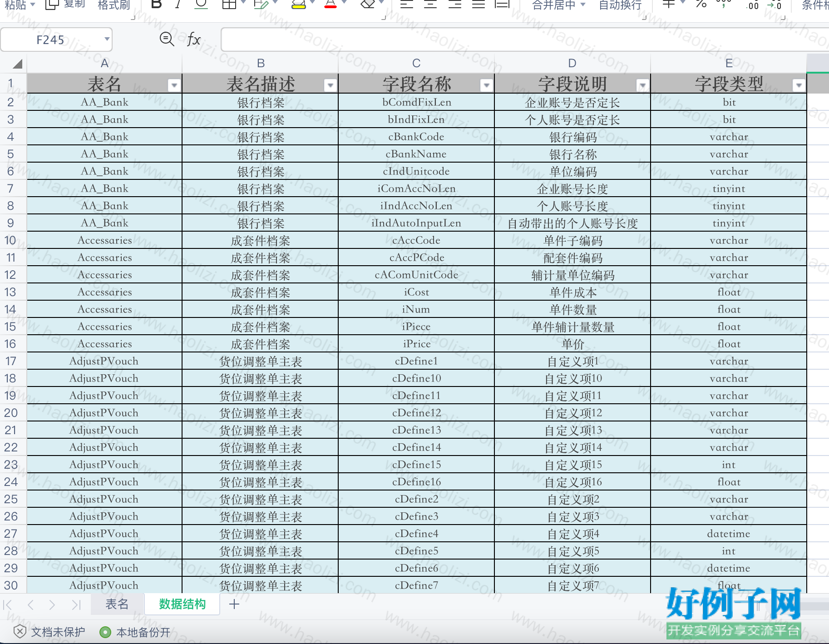Open the insert function fx icon
Image resolution: width=829 pixels, height=644 pixels.
point(194,40)
